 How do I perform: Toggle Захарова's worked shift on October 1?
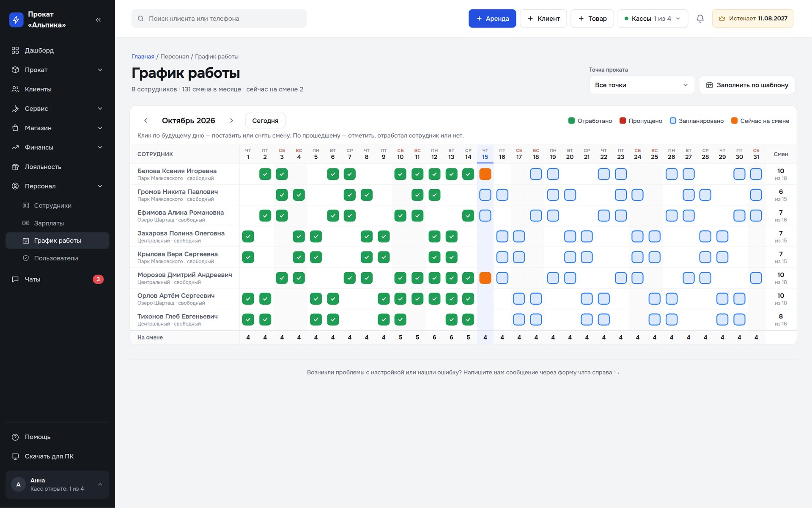tap(248, 236)
